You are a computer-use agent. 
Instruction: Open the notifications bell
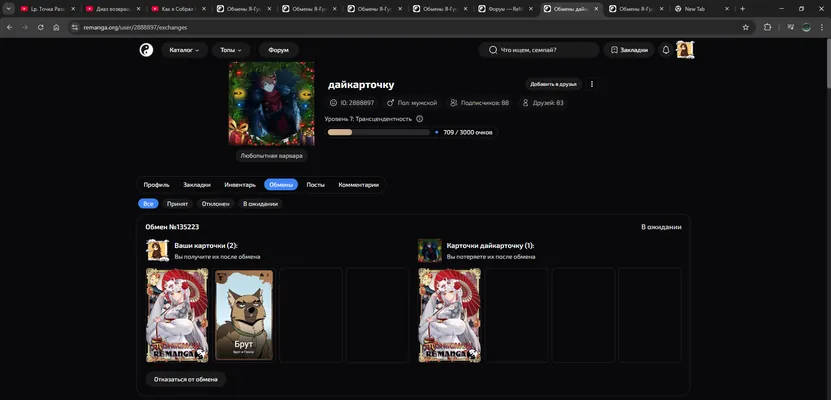(x=666, y=50)
